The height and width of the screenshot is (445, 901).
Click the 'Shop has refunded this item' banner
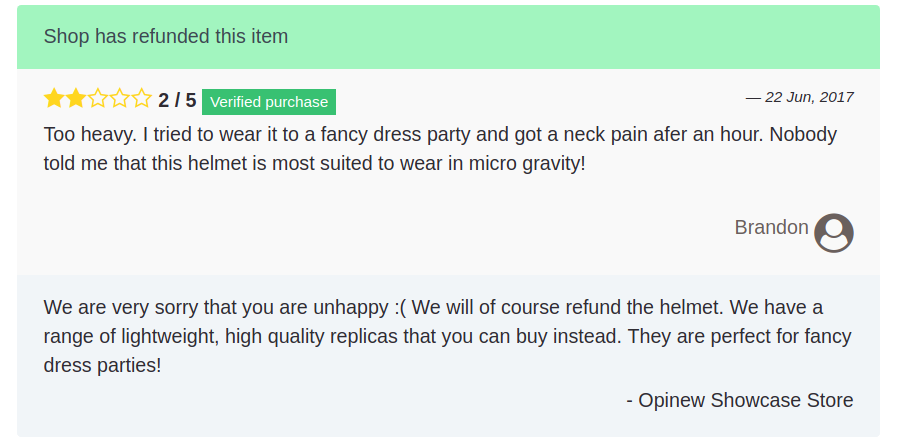pos(448,37)
